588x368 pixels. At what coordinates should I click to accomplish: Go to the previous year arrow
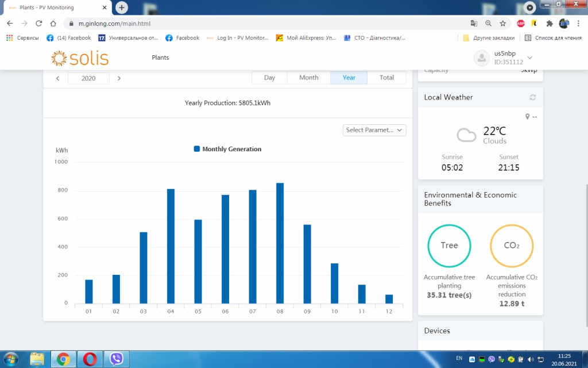click(x=57, y=78)
